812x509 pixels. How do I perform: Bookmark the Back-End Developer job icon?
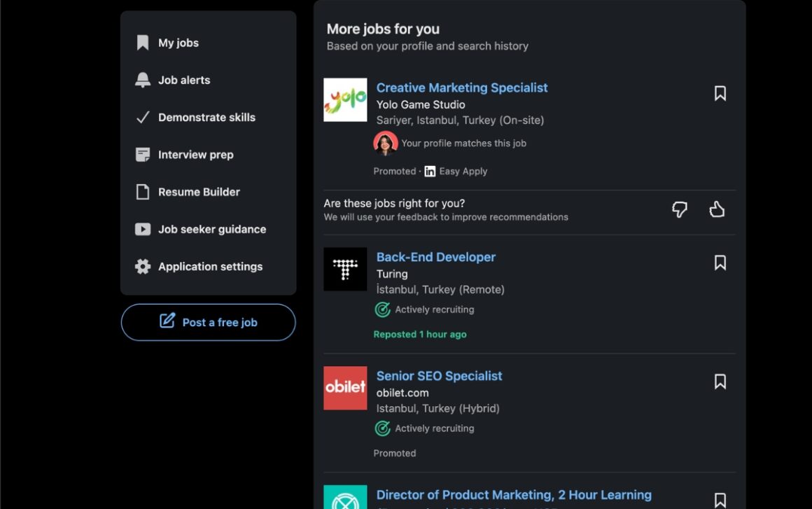click(720, 263)
